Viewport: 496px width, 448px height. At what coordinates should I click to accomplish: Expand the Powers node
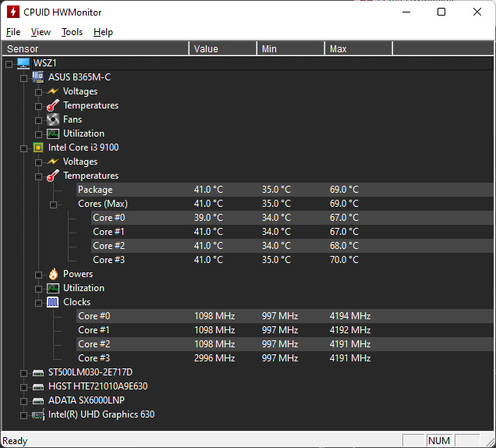coord(38,276)
